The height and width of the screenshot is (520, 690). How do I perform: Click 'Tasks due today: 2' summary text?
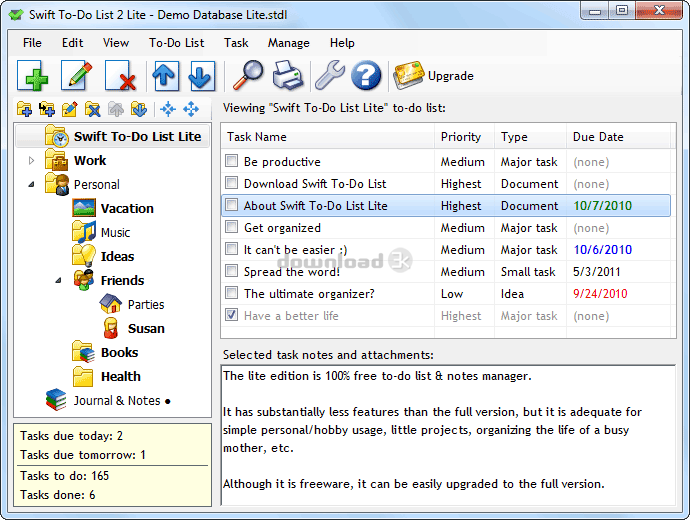click(71, 436)
